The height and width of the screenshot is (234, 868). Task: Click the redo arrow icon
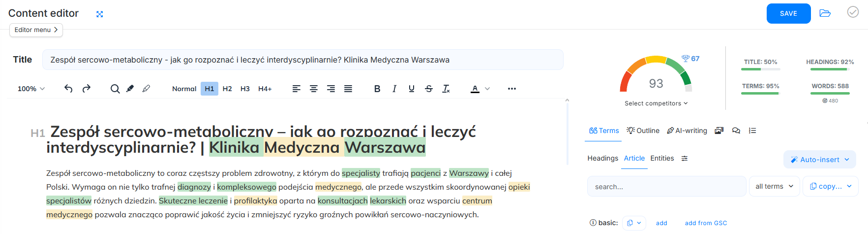pos(87,89)
